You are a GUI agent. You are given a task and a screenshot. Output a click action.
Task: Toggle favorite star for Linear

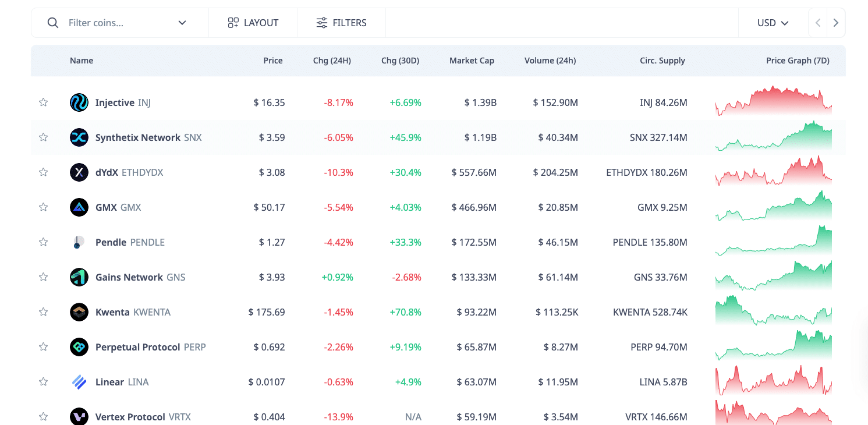click(43, 382)
